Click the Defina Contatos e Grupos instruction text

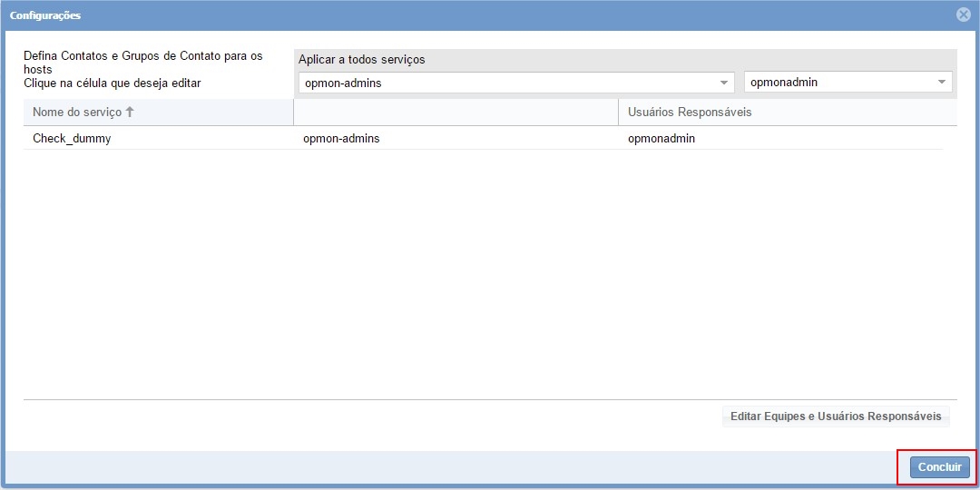pyautogui.click(x=142, y=56)
